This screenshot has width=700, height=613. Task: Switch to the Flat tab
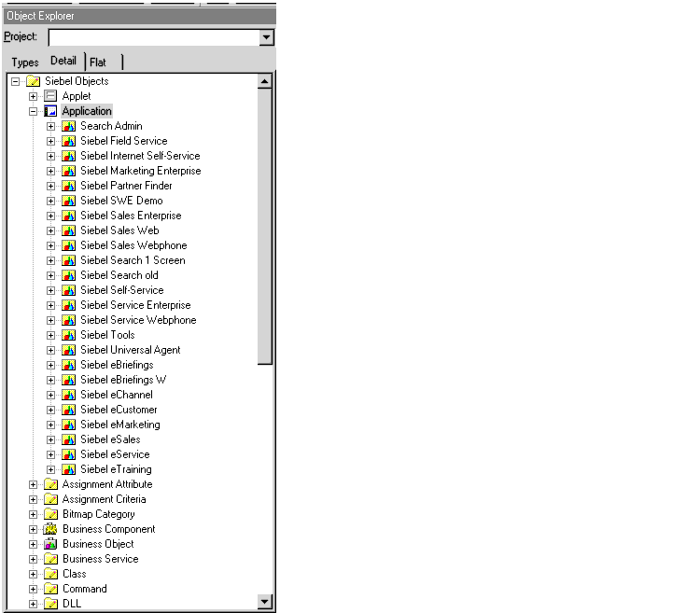(x=98, y=63)
